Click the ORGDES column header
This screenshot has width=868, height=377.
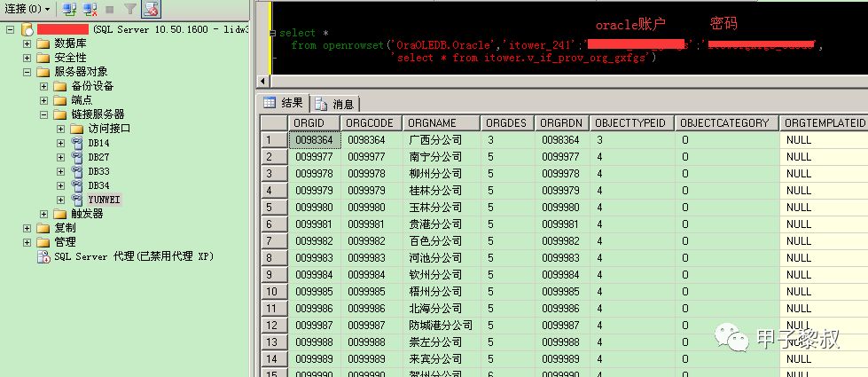[x=507, y=123]
